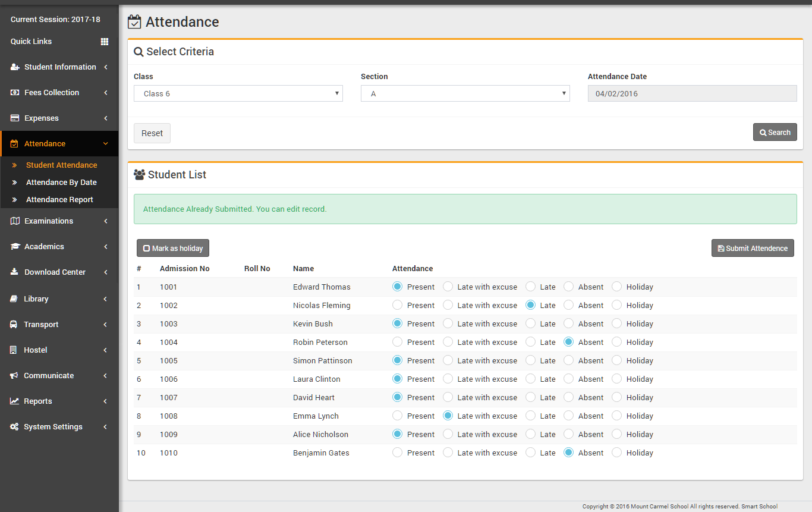This screenshot has height=512, width=812.
Task: Select Holiday for Simon Pattinson
Action: [616, 360]
